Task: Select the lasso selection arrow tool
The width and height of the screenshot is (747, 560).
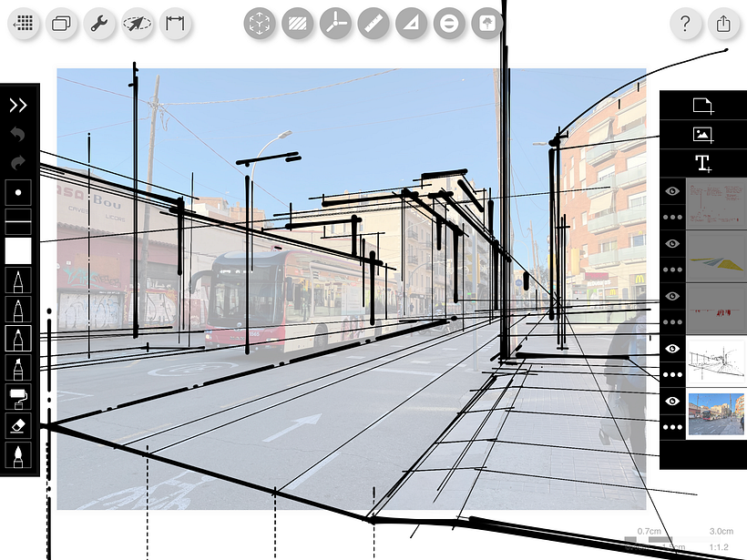Action: tap(138, 23)
